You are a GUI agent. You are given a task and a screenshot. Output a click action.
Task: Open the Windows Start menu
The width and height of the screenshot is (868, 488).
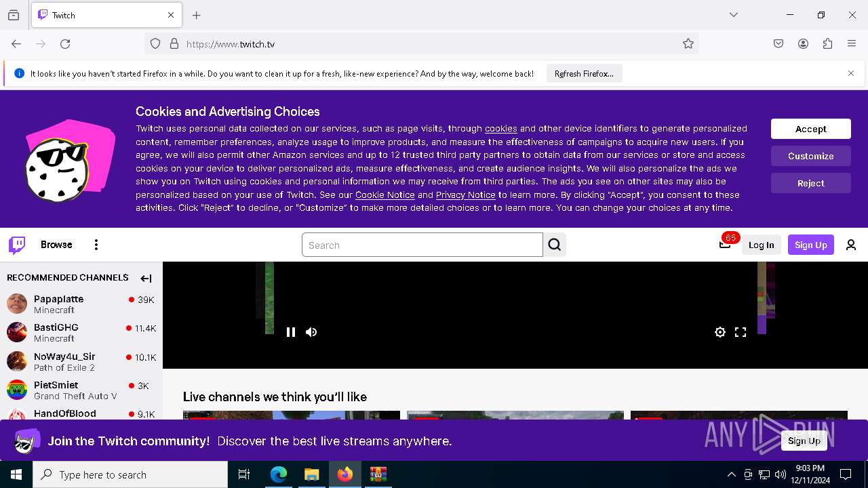pos(16,474)
